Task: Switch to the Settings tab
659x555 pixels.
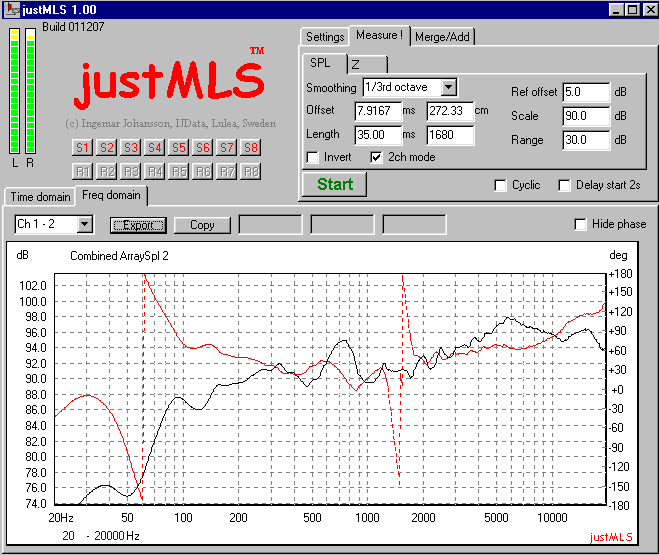Action: click(325, 37)
